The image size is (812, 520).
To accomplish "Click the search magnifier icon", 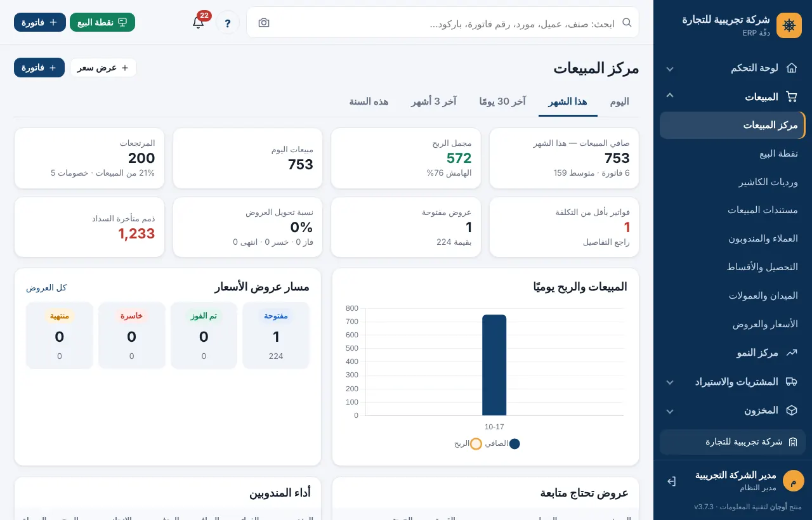I will pyautogui.click(x=627, y=22).
